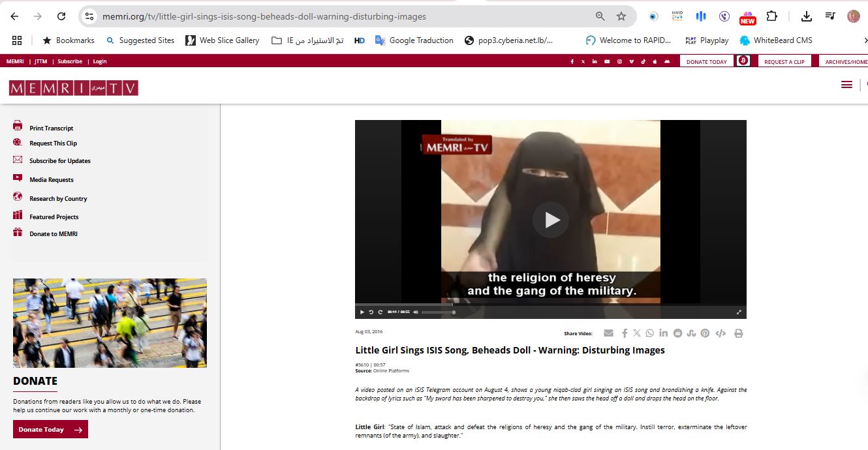Share the video on Pinterest
This screenshot has height=450, width=868.
point(705,333)
